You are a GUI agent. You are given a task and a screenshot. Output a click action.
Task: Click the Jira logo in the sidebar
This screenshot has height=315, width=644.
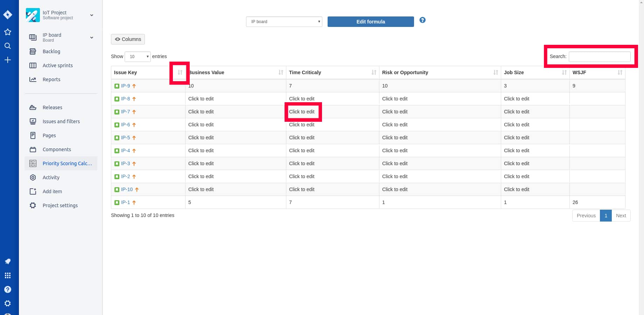(x=8, y=15)
